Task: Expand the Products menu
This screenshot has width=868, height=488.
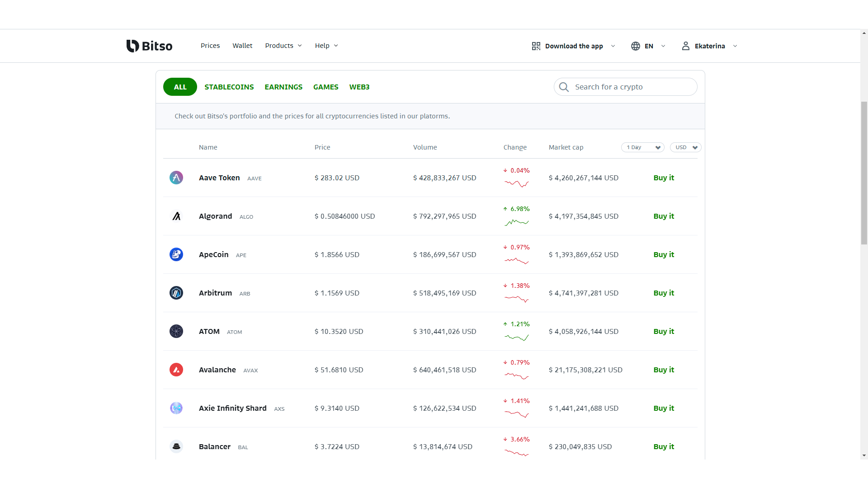Action: click(283, 46)
